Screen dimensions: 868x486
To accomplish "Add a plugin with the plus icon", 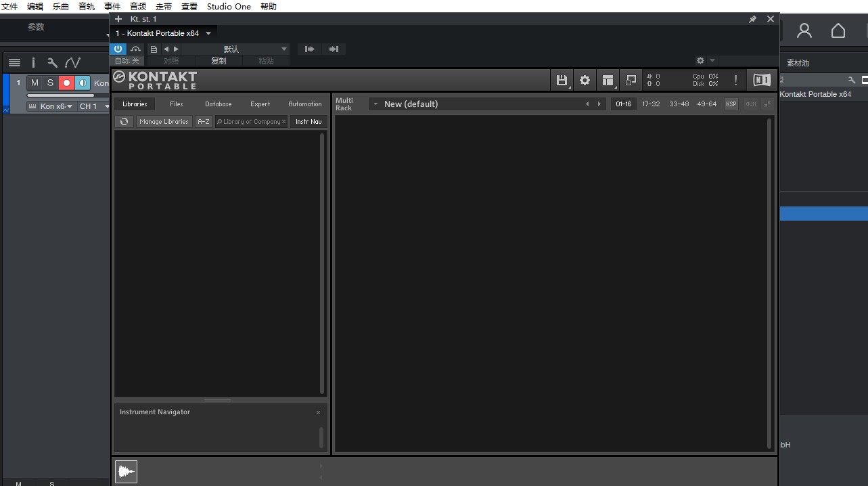I will tap(118, 19).
